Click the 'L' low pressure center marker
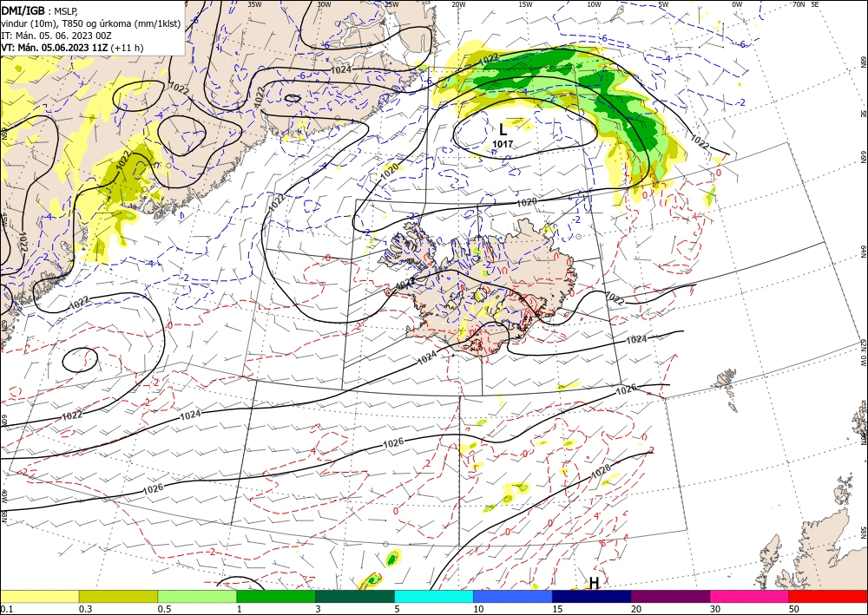The image size is (868, 615). [503, 130]
